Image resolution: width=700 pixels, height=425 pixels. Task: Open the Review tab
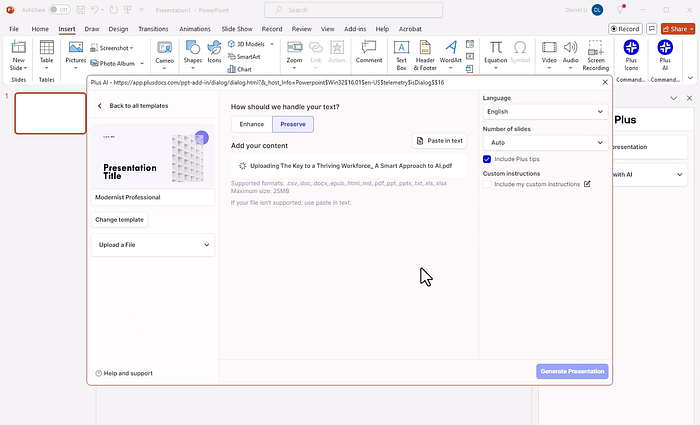coord(301,29)
